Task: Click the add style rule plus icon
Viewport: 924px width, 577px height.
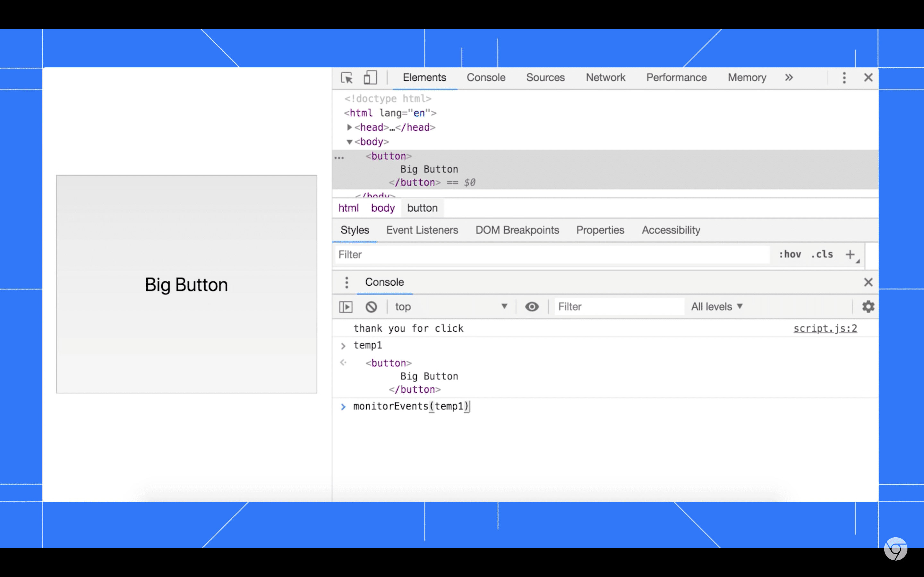Action: pos(851,254)
